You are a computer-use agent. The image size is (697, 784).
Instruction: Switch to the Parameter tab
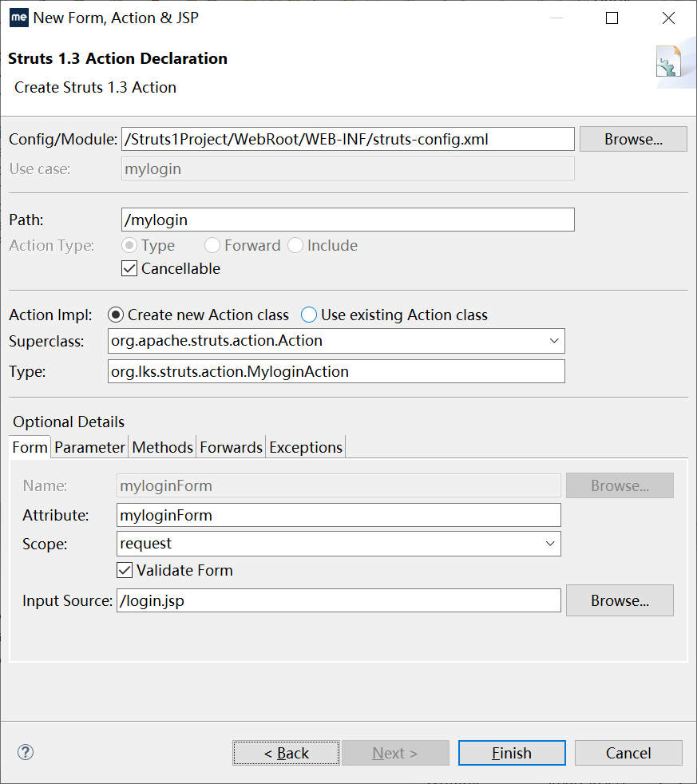[89, 447]
